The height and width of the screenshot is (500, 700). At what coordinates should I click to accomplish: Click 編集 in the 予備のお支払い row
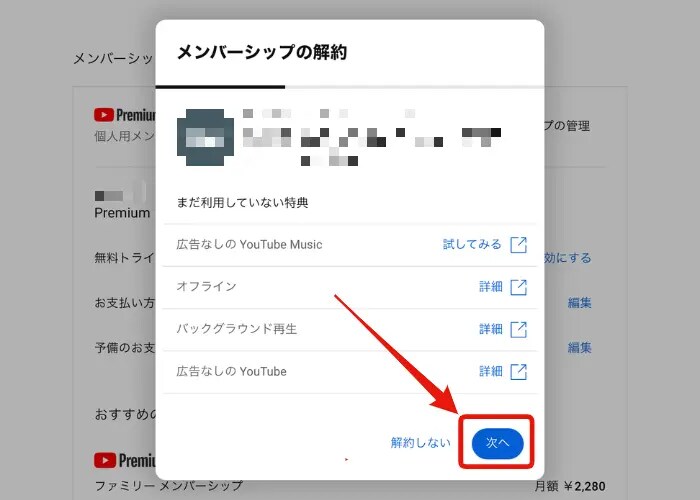click(580, 348)
